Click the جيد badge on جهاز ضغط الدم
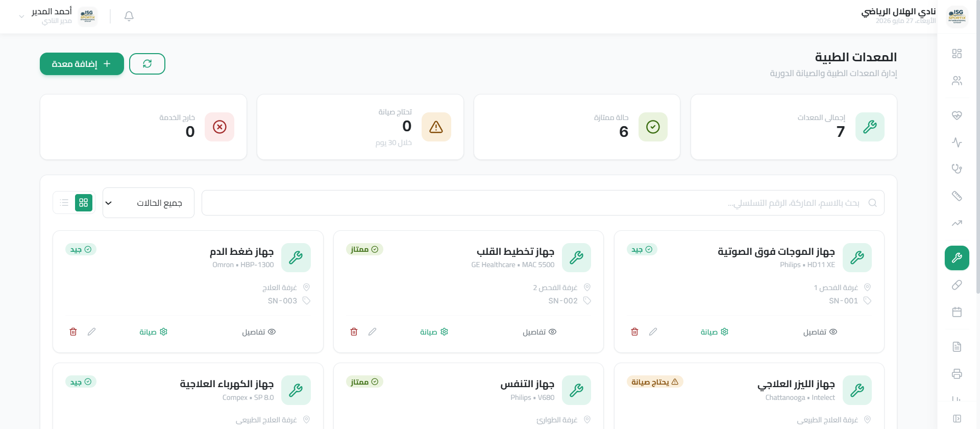 pos(81,249)
